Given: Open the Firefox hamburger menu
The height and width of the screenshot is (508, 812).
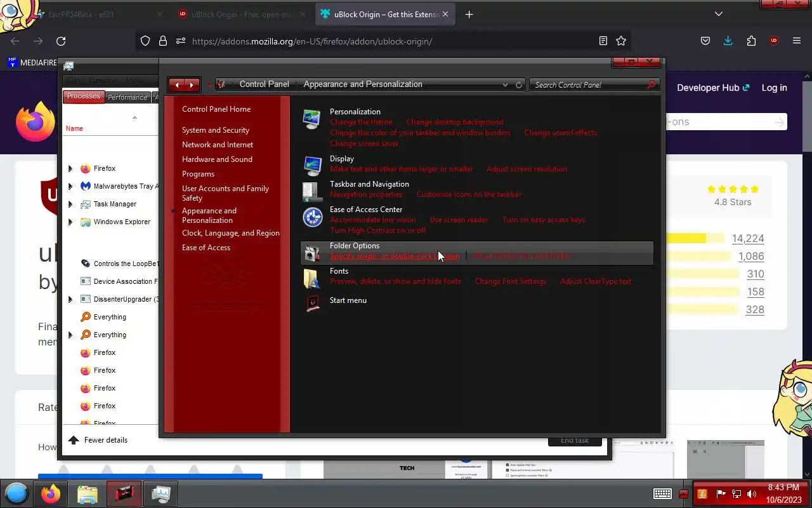Looking at the screenshot, I should point(797,41).
